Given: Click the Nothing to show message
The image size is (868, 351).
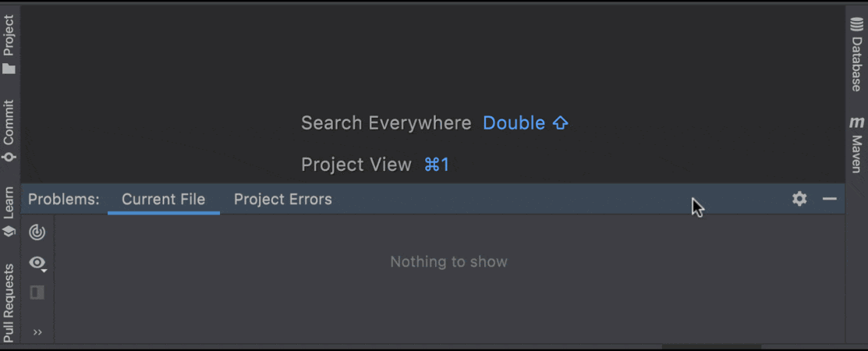Looking at the screenshot, I should [x=448, y=262].
